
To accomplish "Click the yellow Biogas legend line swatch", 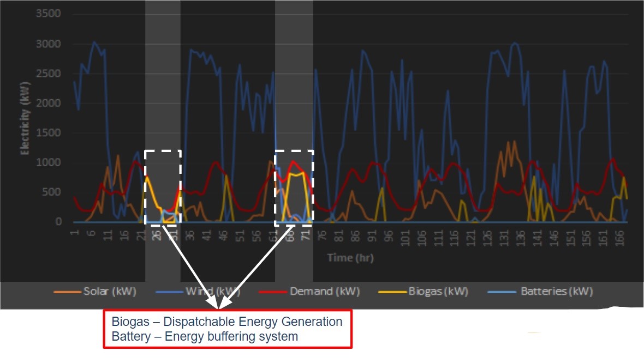I will tap(392, 292).
